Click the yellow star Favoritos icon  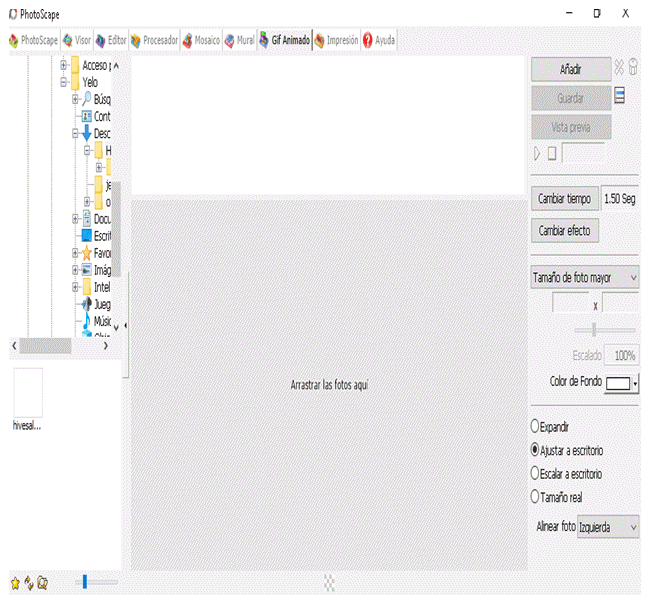87,253
